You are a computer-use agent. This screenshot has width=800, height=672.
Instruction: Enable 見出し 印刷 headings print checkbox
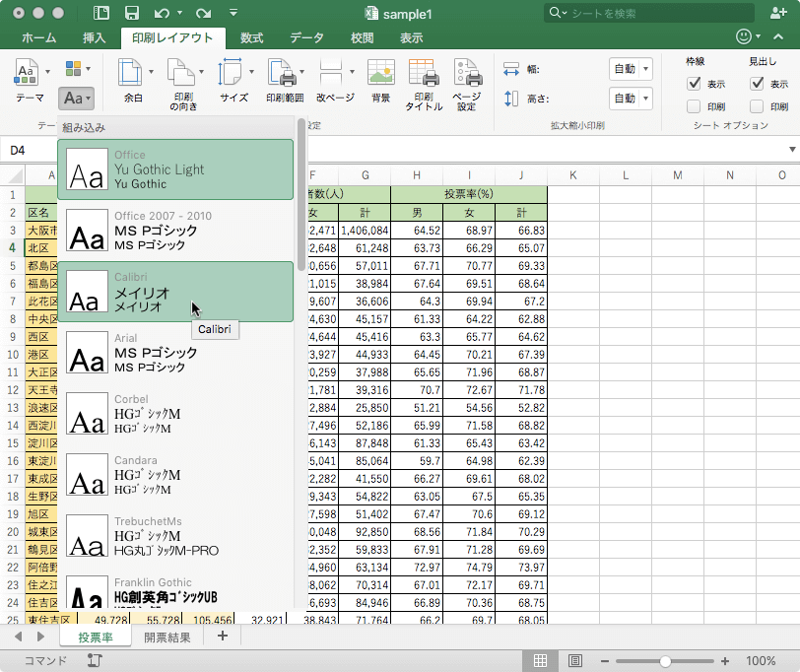757,106
